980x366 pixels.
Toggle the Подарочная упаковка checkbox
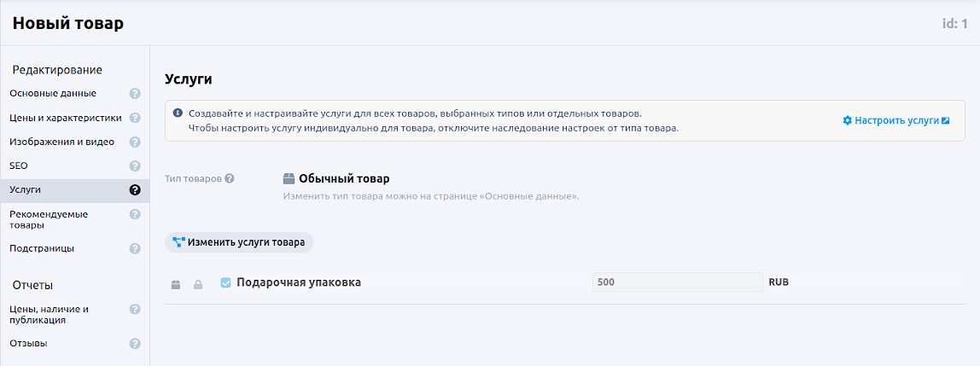pos(226,282)
